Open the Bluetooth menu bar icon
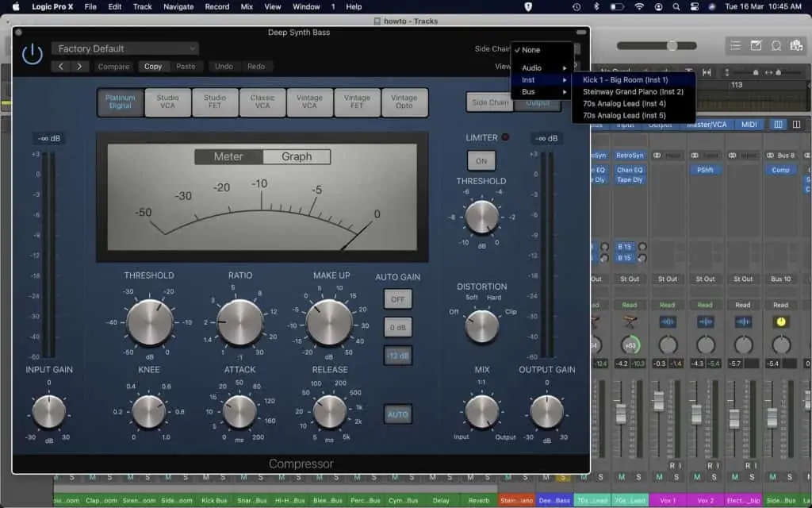The image size is (812, 508). click(x=596, y=6)
